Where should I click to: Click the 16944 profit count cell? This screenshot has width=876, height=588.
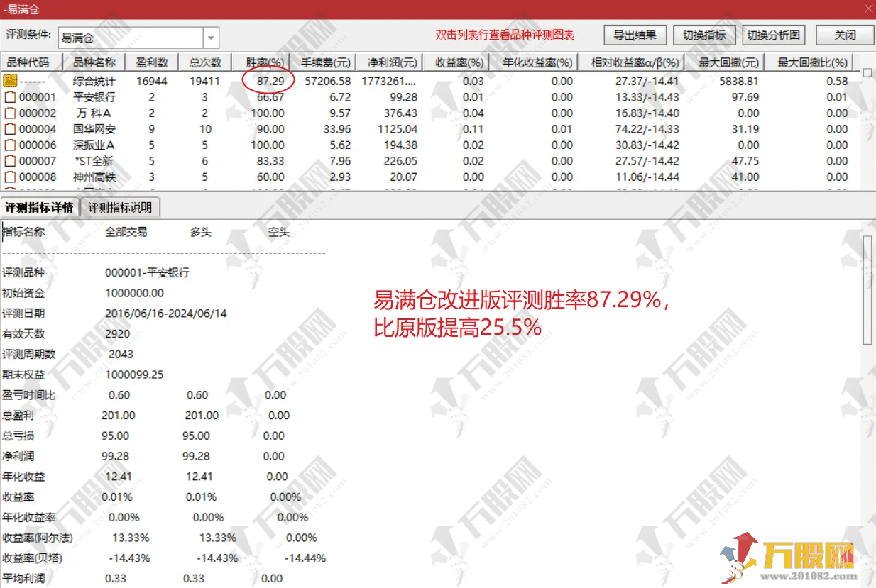click(x=152, y=81)
